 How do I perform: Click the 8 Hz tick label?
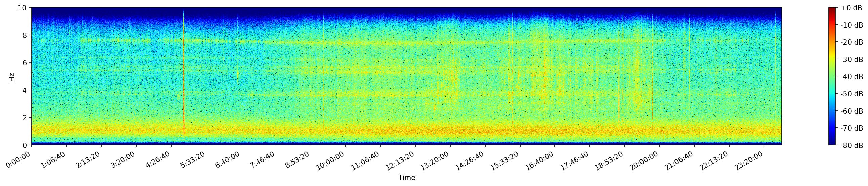coord(25,35)
